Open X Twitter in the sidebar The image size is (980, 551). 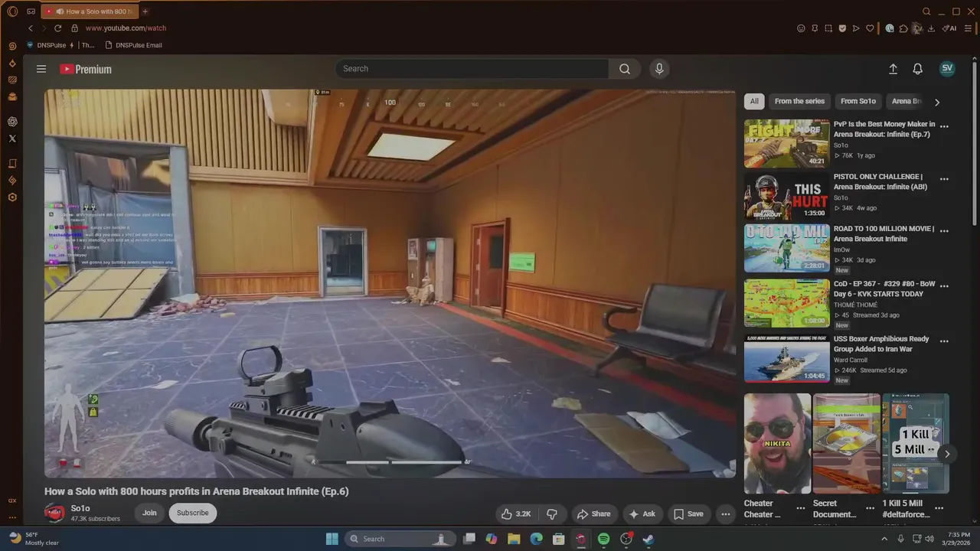(12, 139)
